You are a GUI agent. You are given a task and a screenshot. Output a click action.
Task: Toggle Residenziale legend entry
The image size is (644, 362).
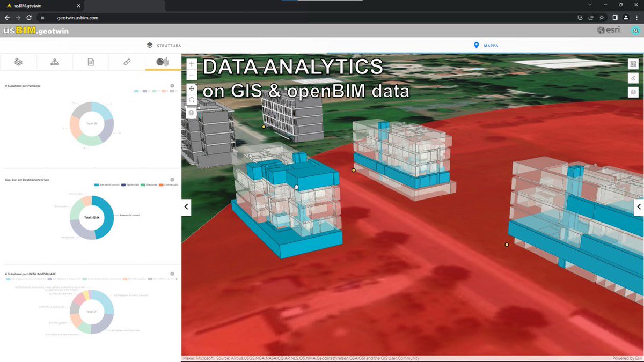[x=130, y=185]
